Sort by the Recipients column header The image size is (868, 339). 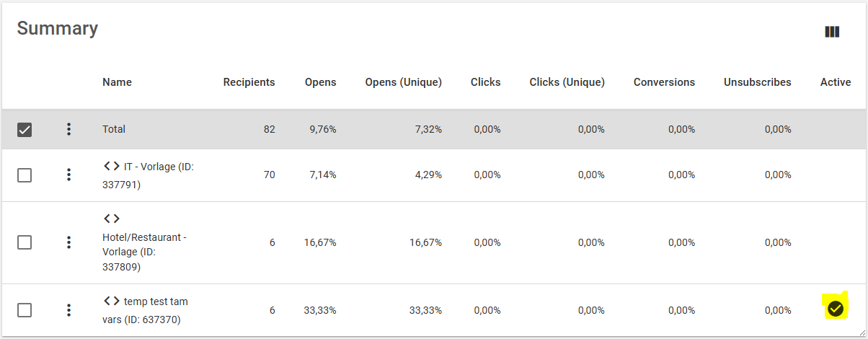[249, 82]
